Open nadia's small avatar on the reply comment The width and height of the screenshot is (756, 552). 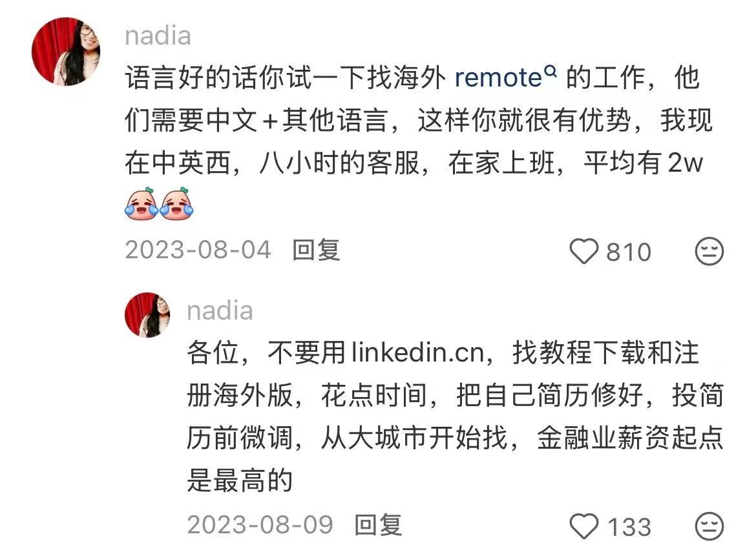coord(147,314)
